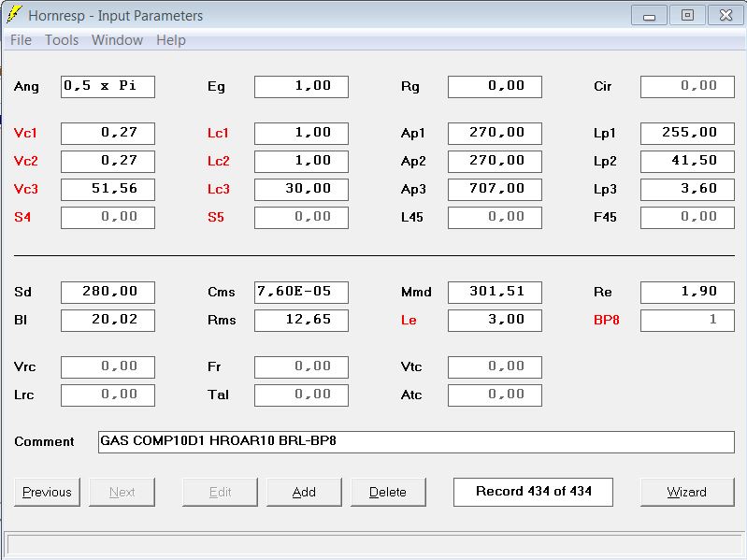Click the Le value field

click(495, 321)
